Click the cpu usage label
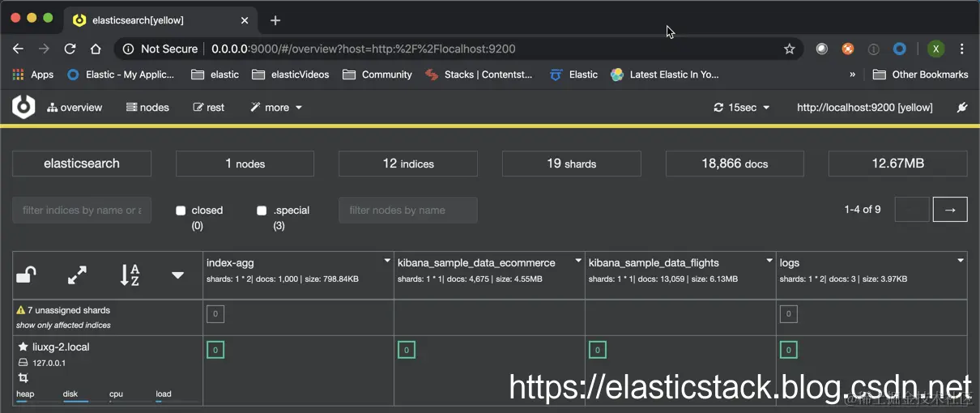Viewport: 980px width, 413px height. click(116, 394)
